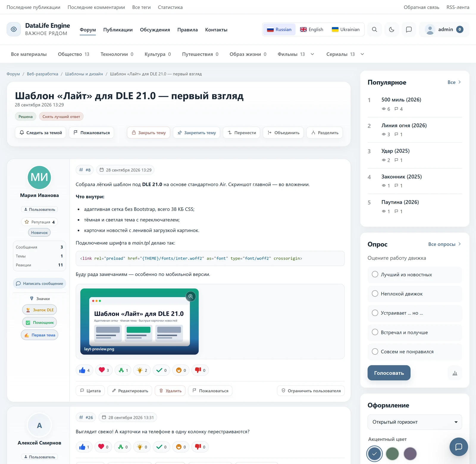Open Обсуждения in main navigation
This screenshot has height=464, width=476.
coord(155,30)
